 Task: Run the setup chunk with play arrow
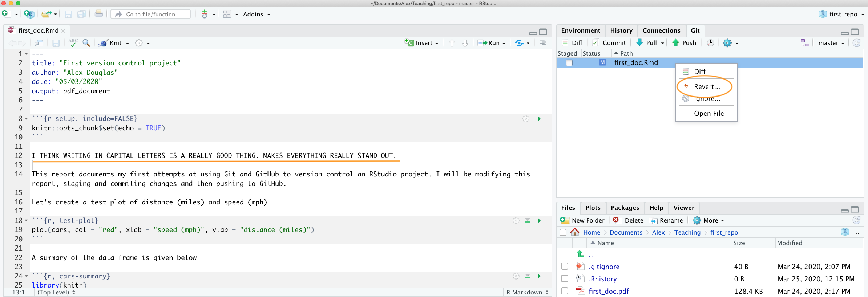click(539, 119)
